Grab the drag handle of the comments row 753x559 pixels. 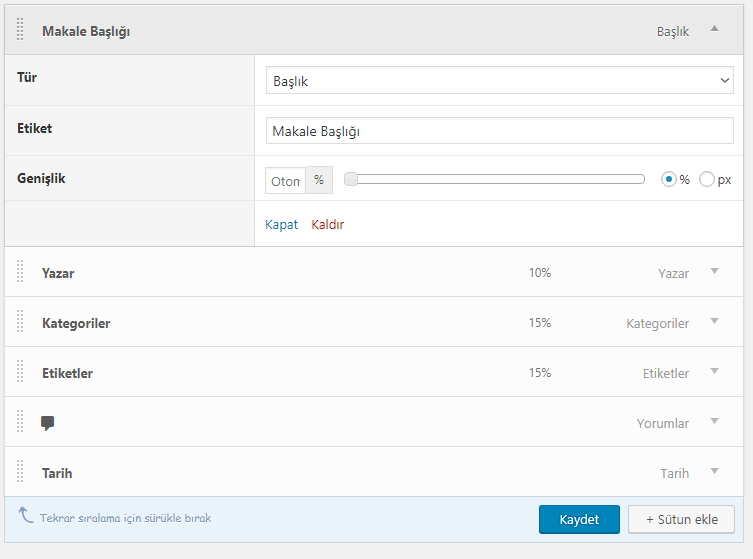point(20,421)
